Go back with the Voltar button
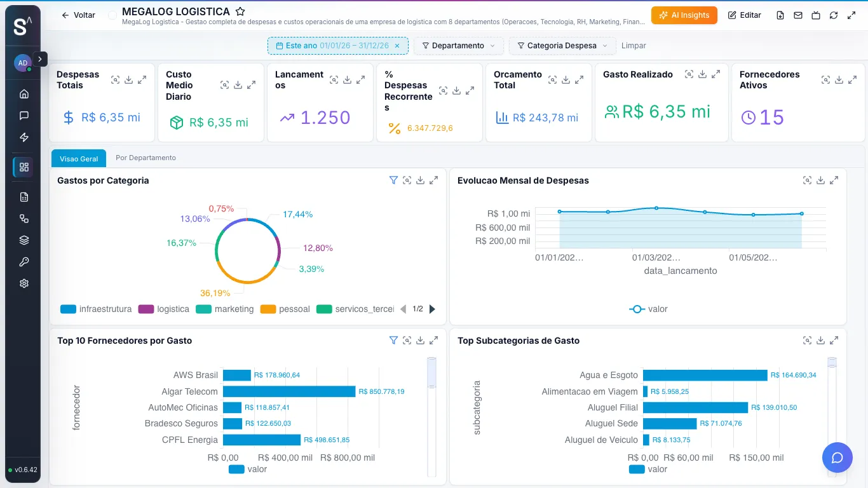868x488 pixels. click(x=78, y=15)
